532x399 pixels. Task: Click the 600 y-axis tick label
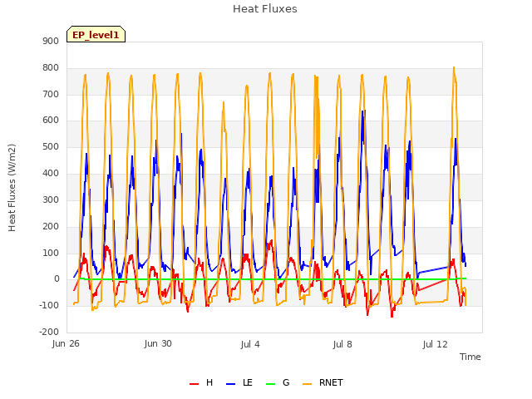51,120
